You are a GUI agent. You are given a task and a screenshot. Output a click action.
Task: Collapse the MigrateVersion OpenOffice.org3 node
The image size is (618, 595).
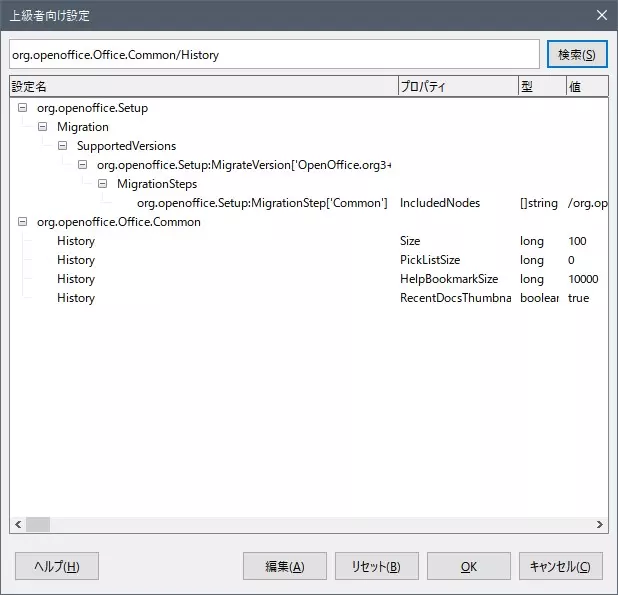click(82, 165)
